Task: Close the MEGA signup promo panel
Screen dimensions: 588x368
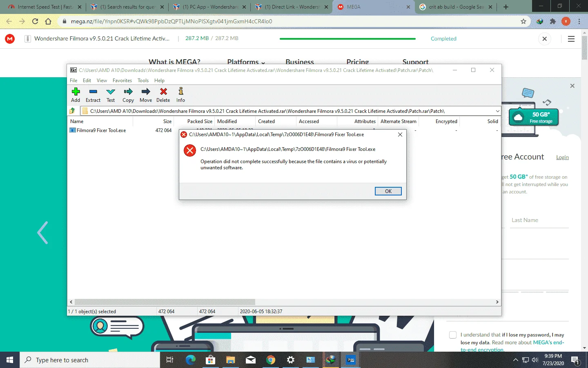Action: pos(572,86)
